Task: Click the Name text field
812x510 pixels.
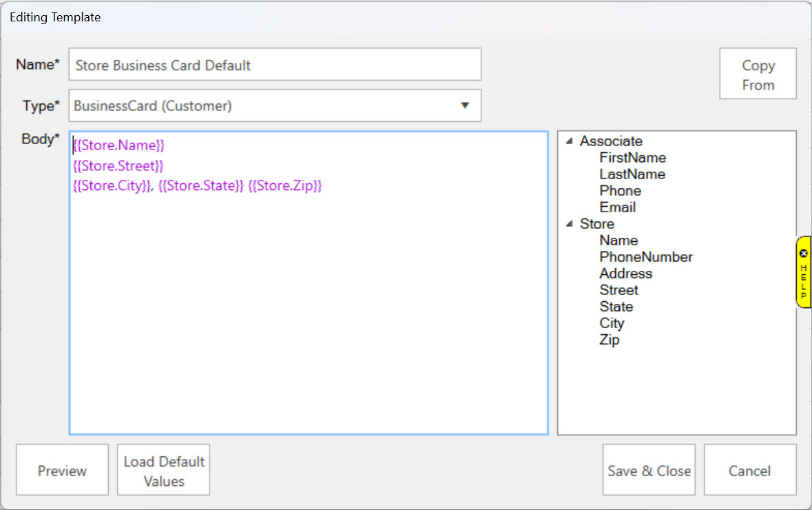Action: (x=275, y=65)
